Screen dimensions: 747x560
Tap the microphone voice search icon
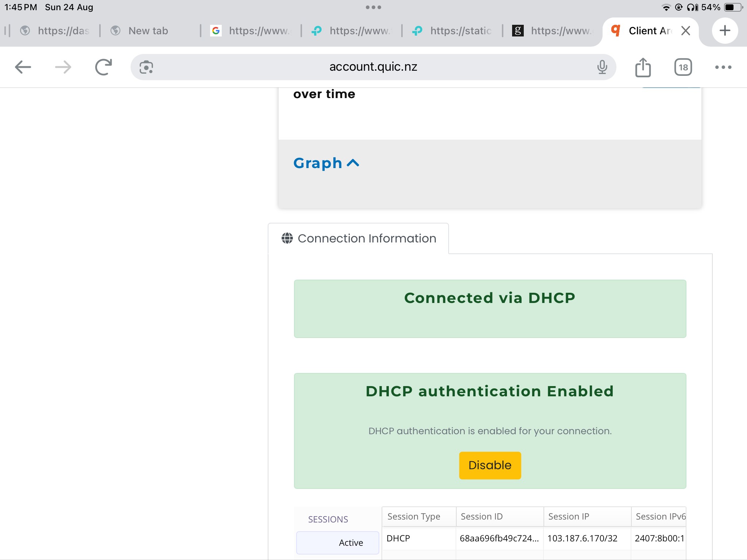click(602, 67)
